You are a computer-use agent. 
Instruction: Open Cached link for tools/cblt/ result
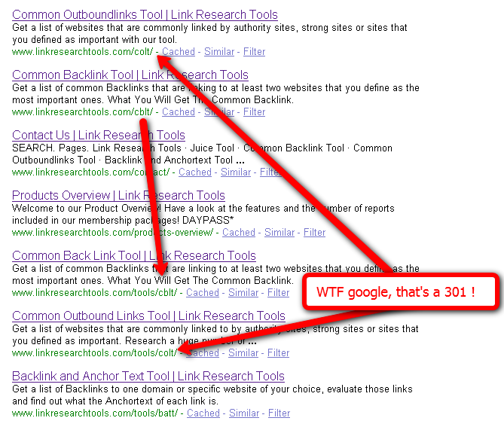pos(203,292)
